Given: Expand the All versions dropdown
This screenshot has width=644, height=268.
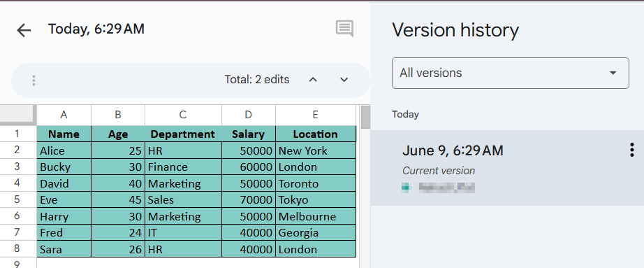Looking at the screenshot, I should pyautogui.click(x=510, y=73).
